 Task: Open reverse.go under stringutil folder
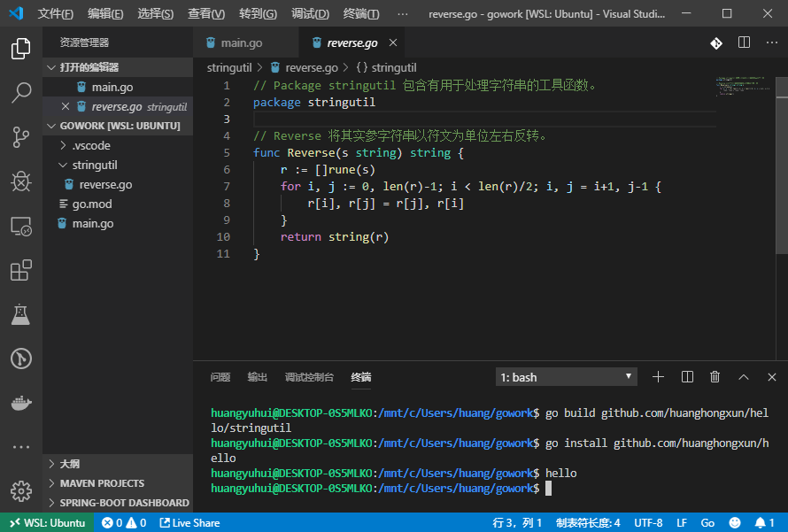pyautogui.click(x=118, y=184)
